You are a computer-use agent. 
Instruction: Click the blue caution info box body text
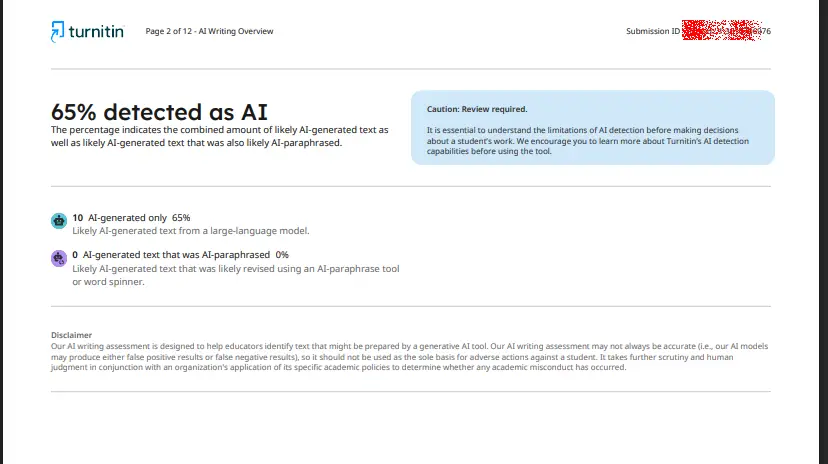[x=588, y=140]
